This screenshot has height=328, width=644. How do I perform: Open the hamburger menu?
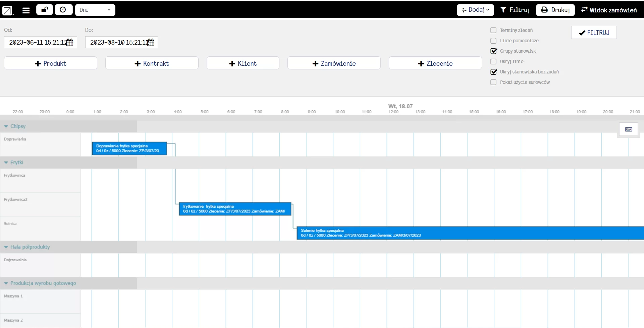26,10
